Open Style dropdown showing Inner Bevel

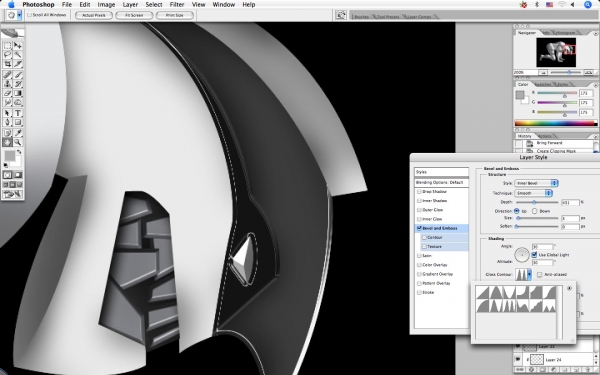click(536, 183)
